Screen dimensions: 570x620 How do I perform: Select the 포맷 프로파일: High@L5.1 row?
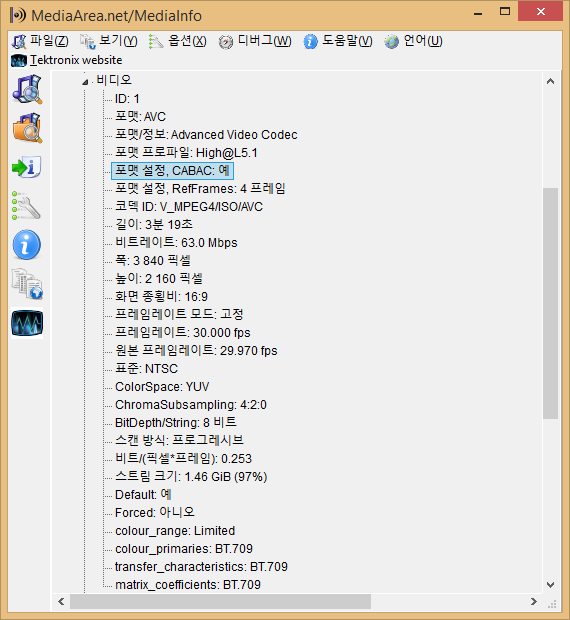[186, 153]
